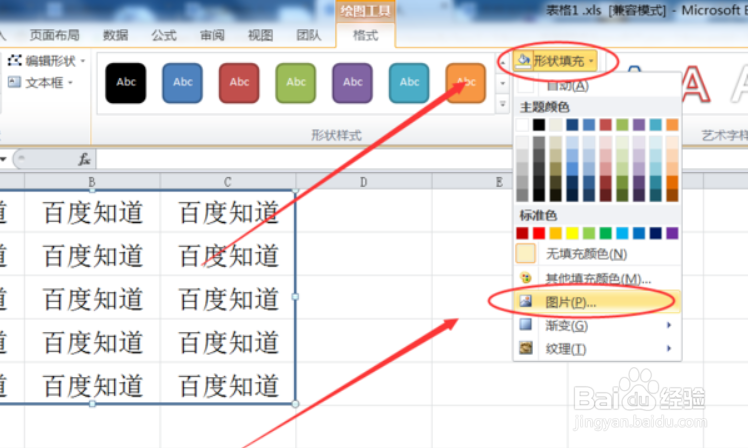Pick the standard dark red color swatch

(x=522, y=233)
